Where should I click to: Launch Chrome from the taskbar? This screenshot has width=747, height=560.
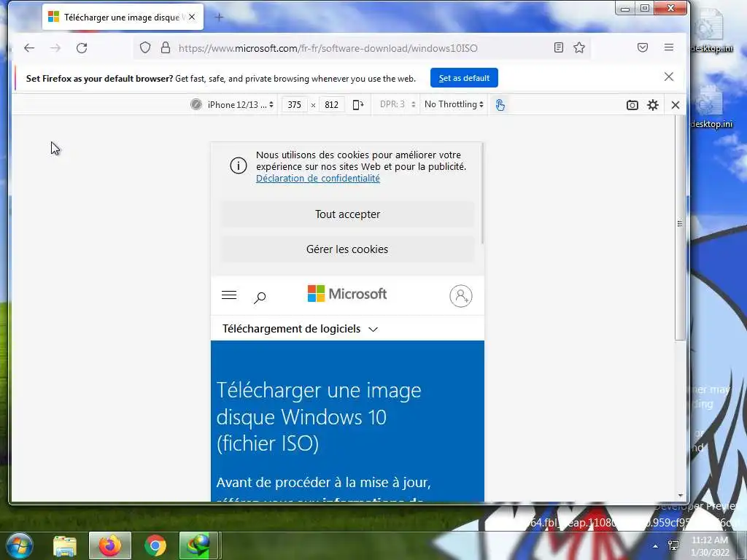pos(155,545)
